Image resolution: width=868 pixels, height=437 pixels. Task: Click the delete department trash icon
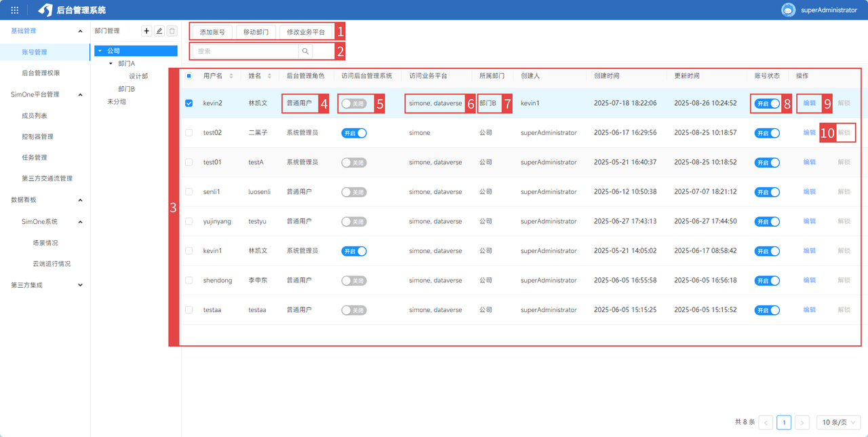point(172,31)
